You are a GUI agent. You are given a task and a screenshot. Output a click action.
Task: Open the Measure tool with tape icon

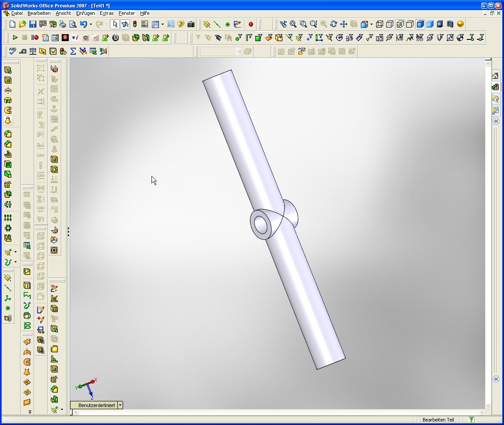23,51
